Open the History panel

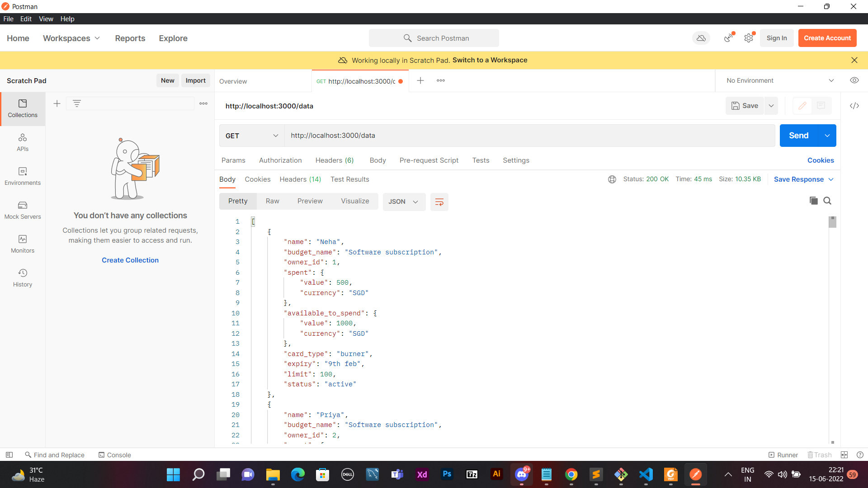pyautogui.click(x=23, y=277)
